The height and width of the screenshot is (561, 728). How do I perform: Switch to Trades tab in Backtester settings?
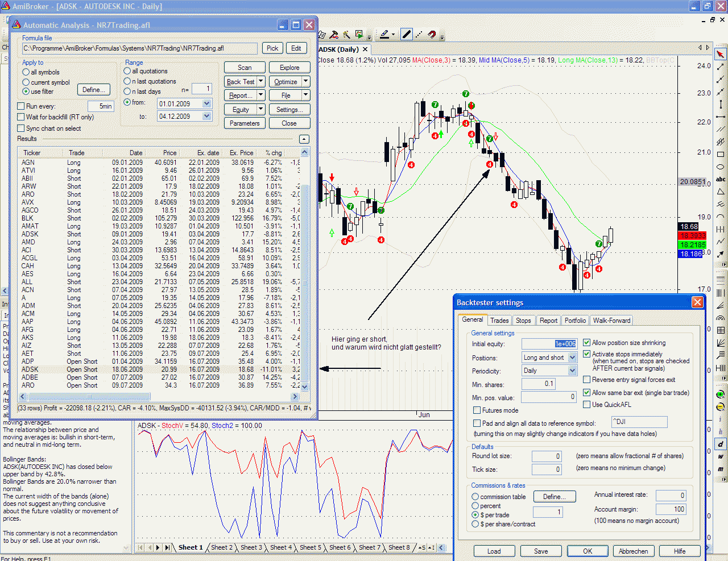(499, 321)
